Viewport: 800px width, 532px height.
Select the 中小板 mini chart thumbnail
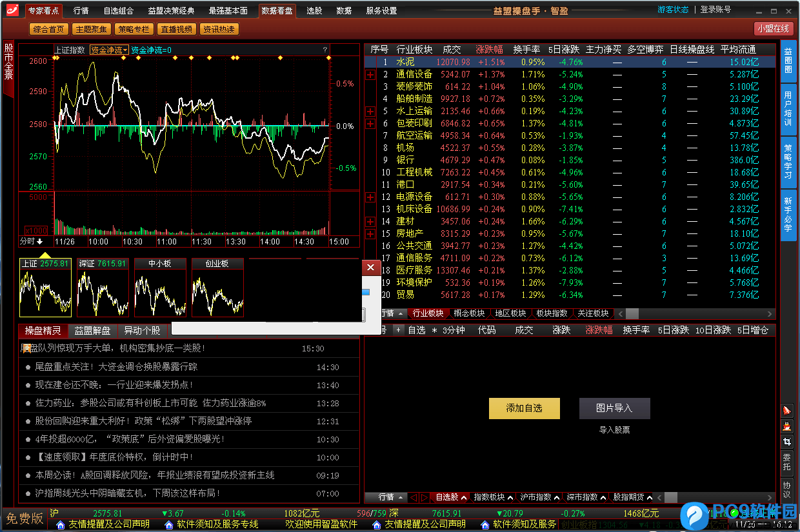click(x=160, y=288)
